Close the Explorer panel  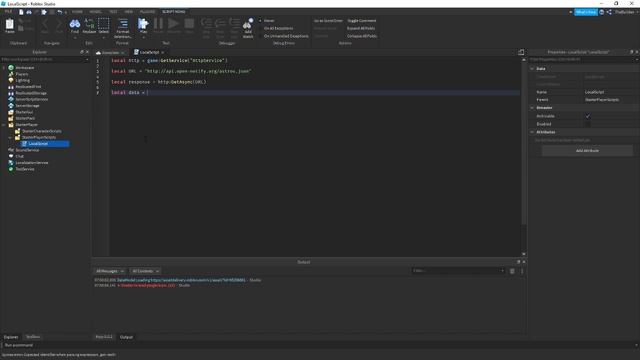(x=87, y=52)
